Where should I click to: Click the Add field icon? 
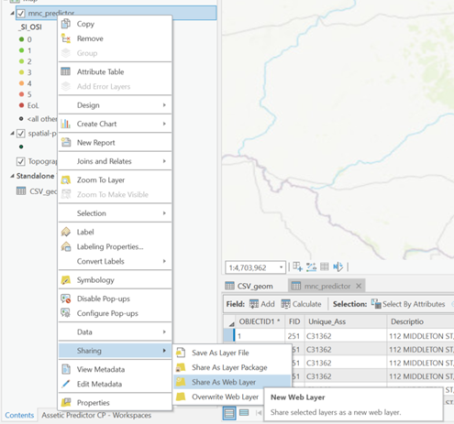(x=254, y=304)
